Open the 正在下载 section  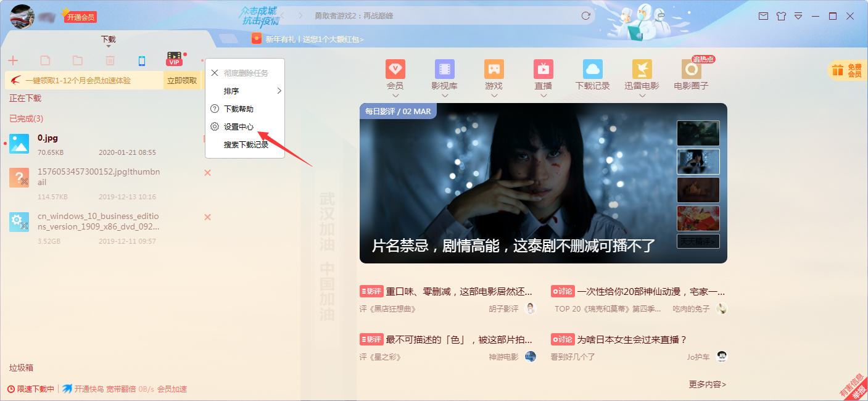tap(25, 98)
